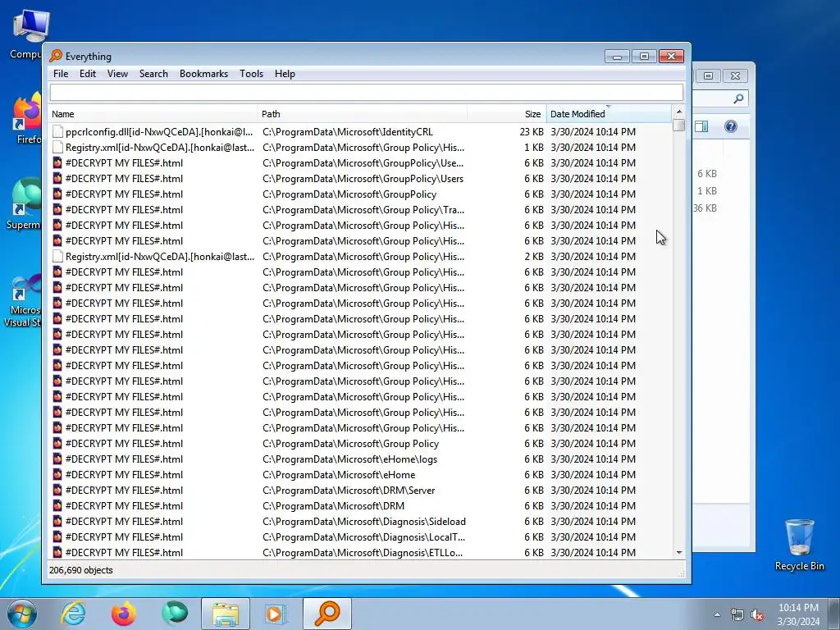Click the muted volume tray icon

click(757, 614)
